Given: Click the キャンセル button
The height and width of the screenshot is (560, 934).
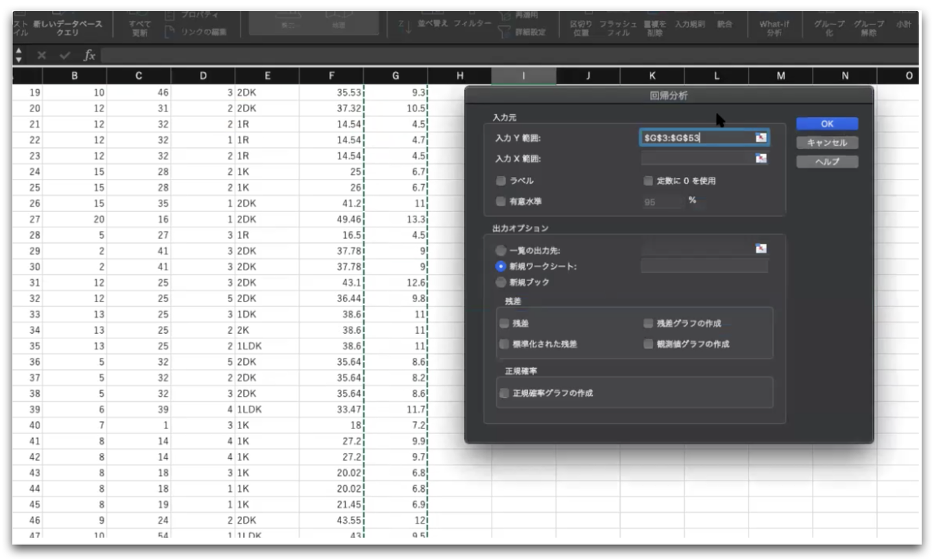Looking at the screenshot, I should point(827,143).
